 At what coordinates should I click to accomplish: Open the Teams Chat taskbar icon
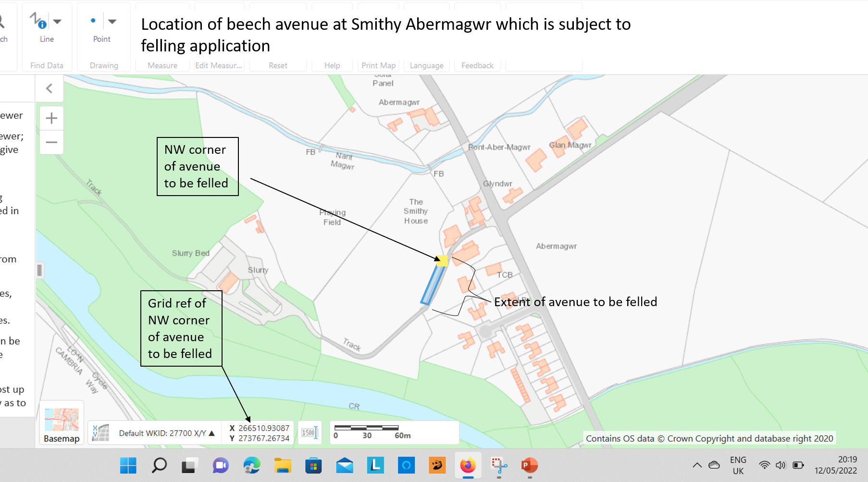tap(221, 465)
